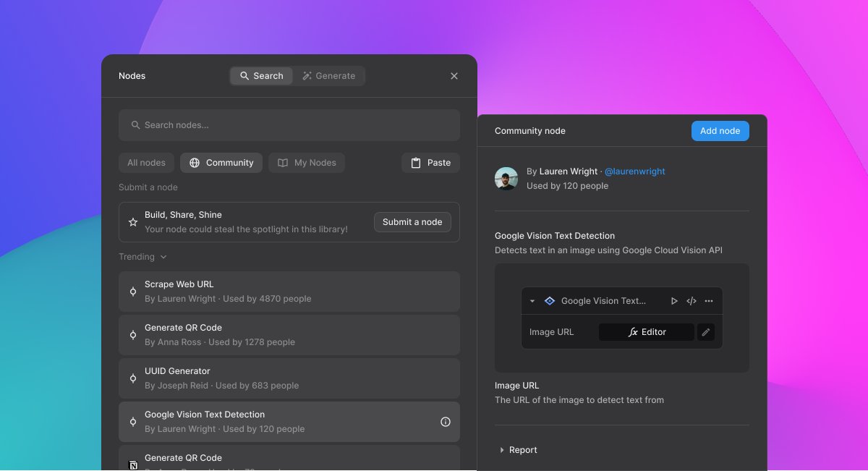
Task: Click the clipboard icon on Paste button
Action: point(416,163)
